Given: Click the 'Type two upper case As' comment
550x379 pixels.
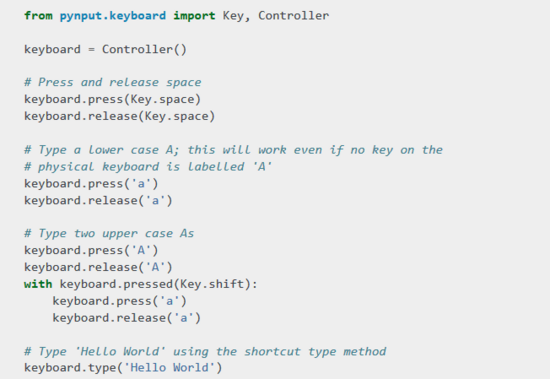Looking at the screenshot, I should click(109, 234).
